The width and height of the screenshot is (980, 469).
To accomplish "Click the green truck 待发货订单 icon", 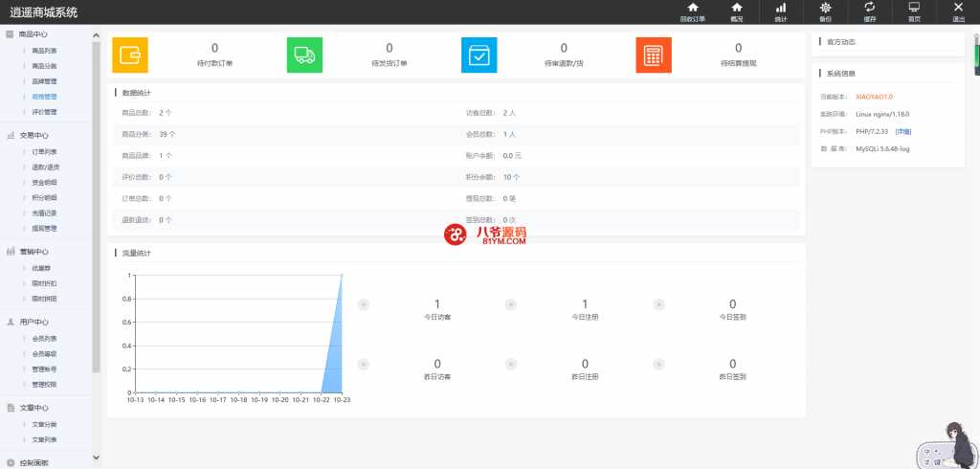I will click(x=304, y=56).
